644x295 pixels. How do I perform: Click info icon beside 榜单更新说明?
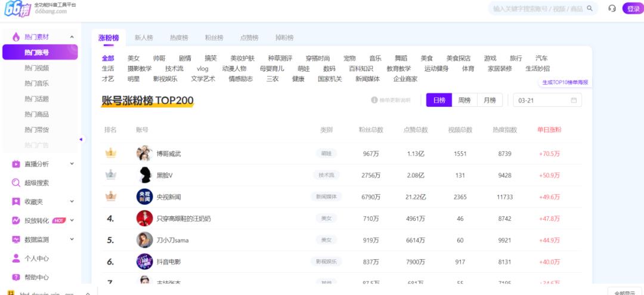tap(374, 100)
